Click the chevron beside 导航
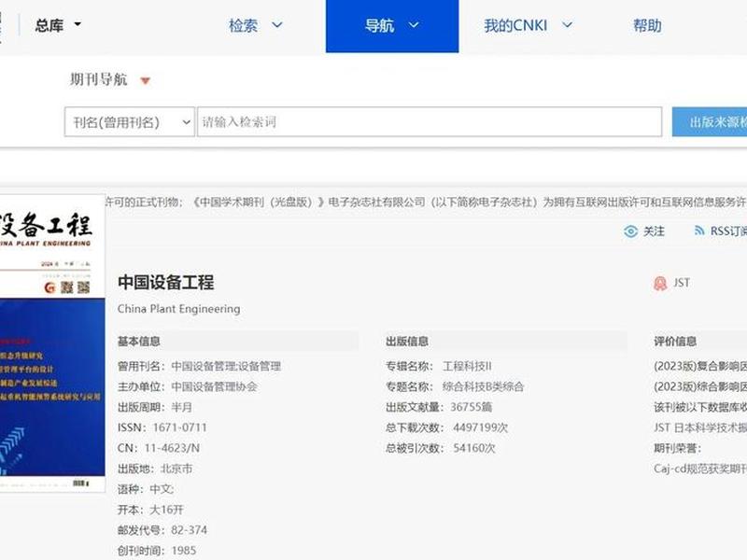This screenshot has width=747, height=560. (414, 25)
